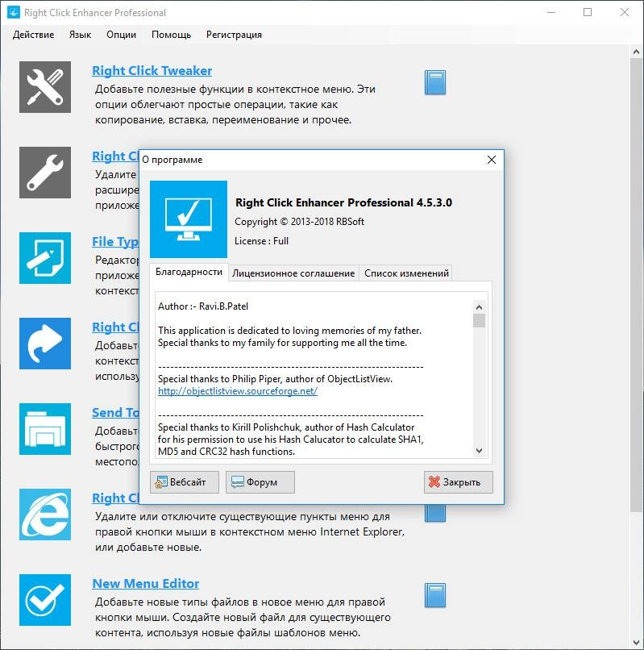The height and width of the screenshot is (650, 644).
Task: Open help book icon for Right Click Tweaker
Action: point(434,82)
